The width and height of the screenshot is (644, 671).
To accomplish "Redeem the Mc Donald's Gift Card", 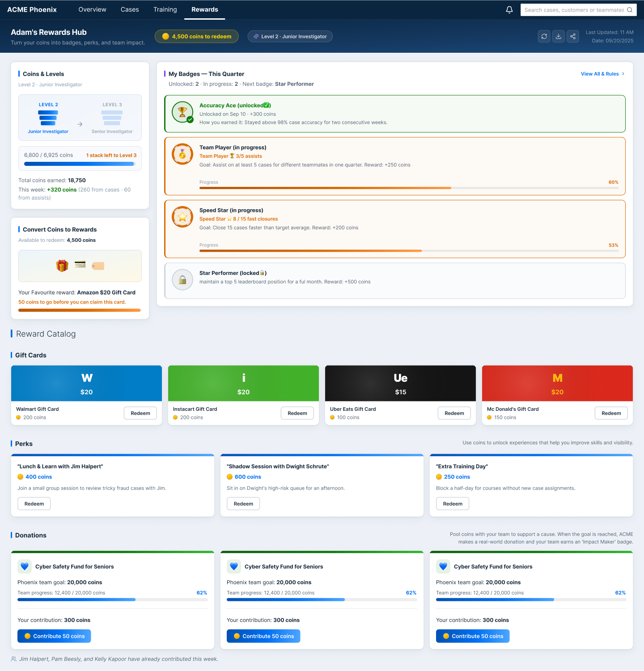I will pyautogui.click(x=611, y=413).
